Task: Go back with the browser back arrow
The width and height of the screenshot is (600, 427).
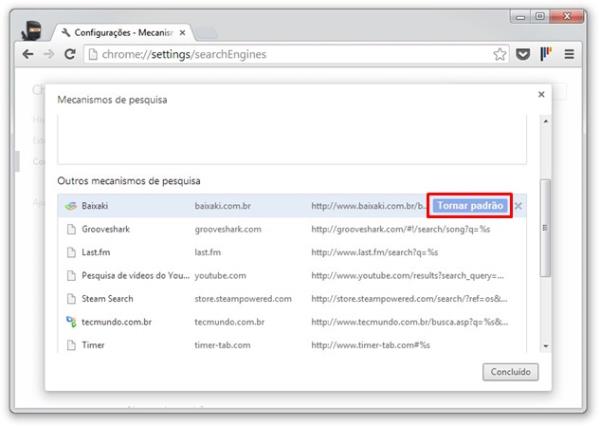Action: point(28,54)
